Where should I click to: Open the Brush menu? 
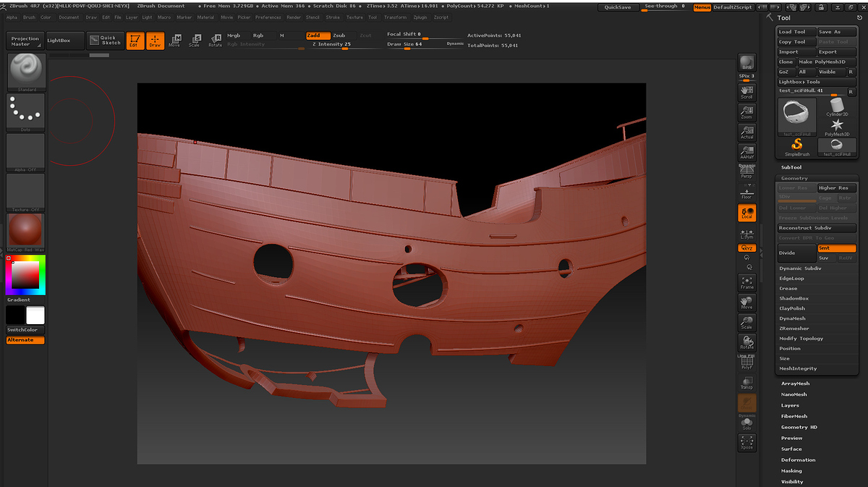pyautogui.click(x=29, y=17)
